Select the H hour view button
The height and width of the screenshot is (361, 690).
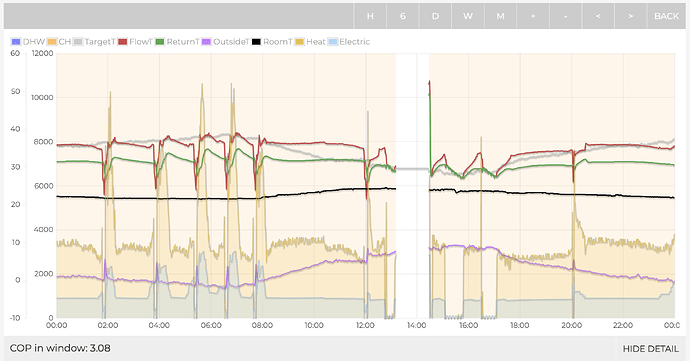point(370,16)
